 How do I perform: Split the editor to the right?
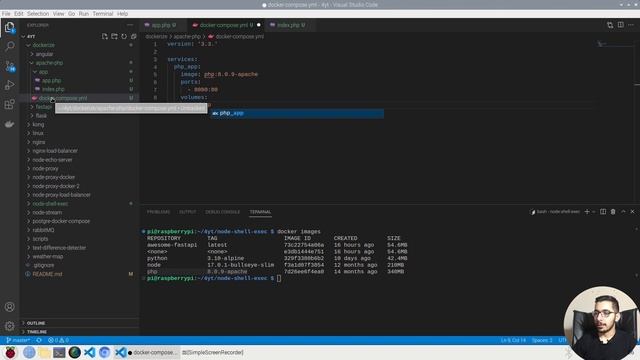click(620, 25)
